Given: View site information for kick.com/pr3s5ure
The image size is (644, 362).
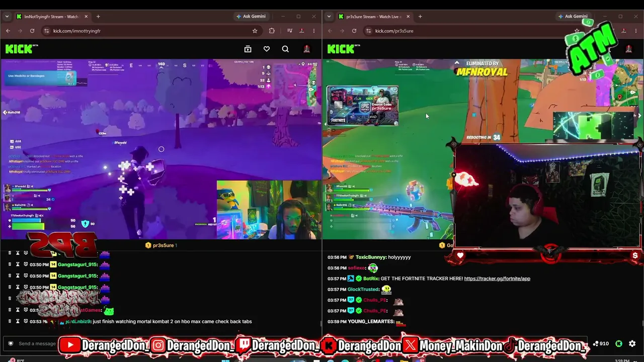Looking at the screenshot, I should pyautogui.click(x=368, y=31).
